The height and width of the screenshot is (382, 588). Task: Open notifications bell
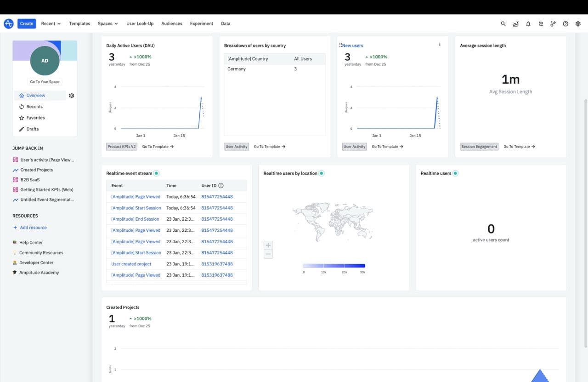click(528, 23)
